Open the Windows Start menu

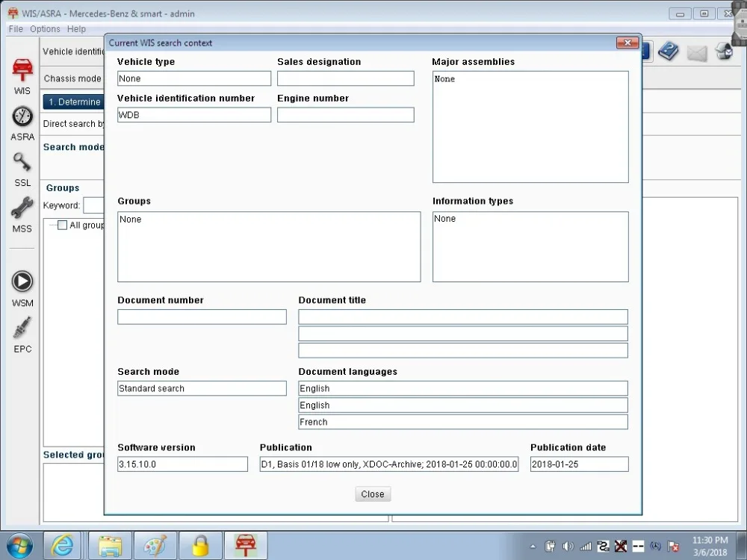(20, 546)
